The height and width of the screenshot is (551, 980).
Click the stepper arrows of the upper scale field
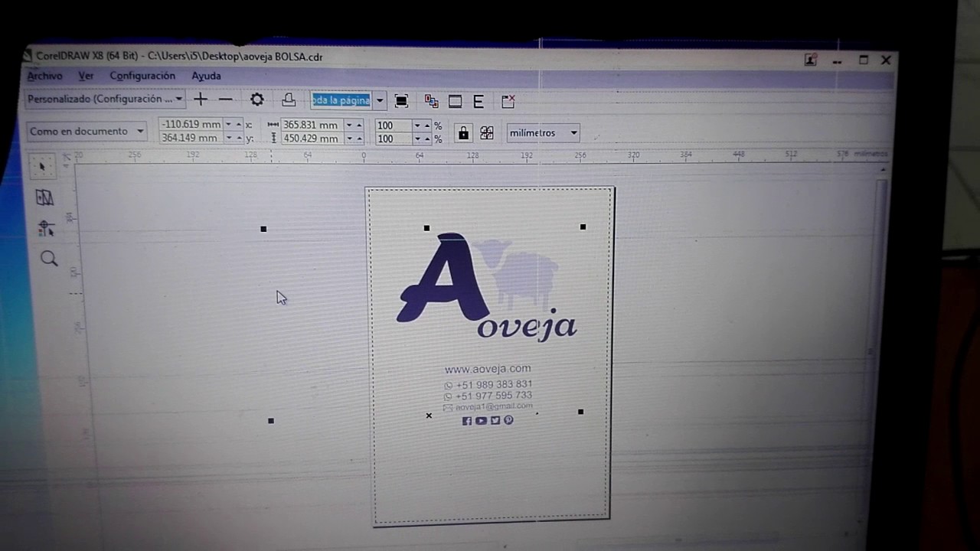(423, 126)
